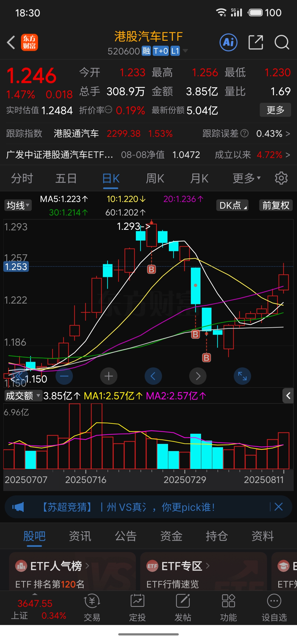The height and width of the screenshot is (644, 297).
Task: Zoom in chart with plus button
Action: pyautogui.click(x=109, y=376)
